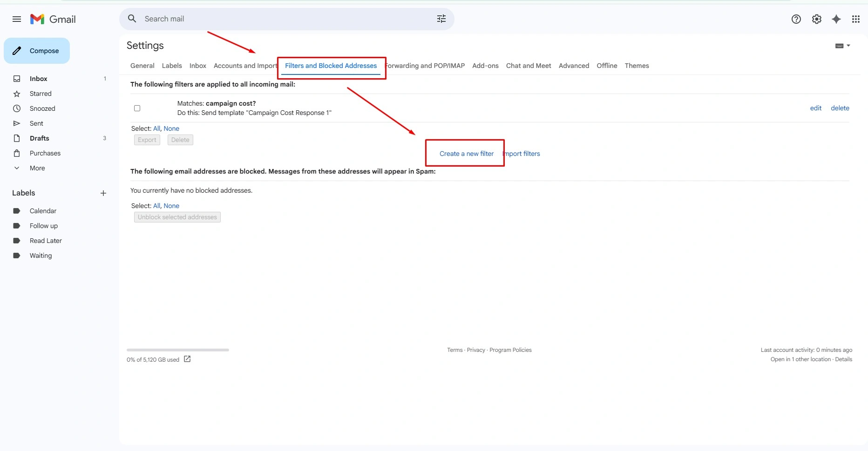Show search options slider icon
This screenshot has width=868, height=451.
point(441,19)
